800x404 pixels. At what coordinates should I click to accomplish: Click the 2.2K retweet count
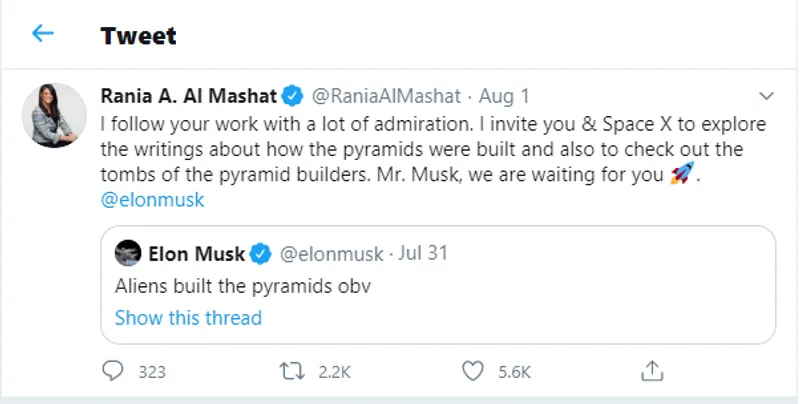(x=334, y=372)
